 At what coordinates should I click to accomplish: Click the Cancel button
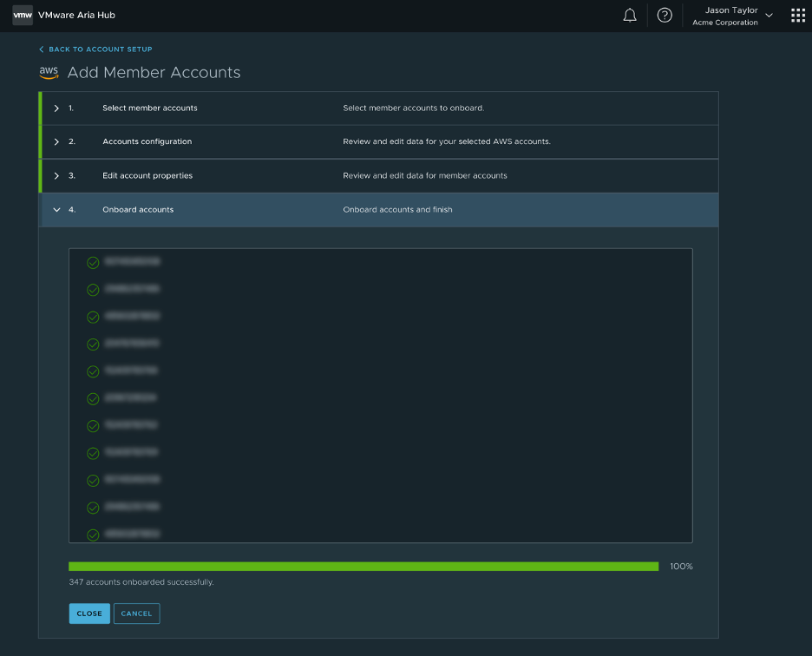pos(137,613)
